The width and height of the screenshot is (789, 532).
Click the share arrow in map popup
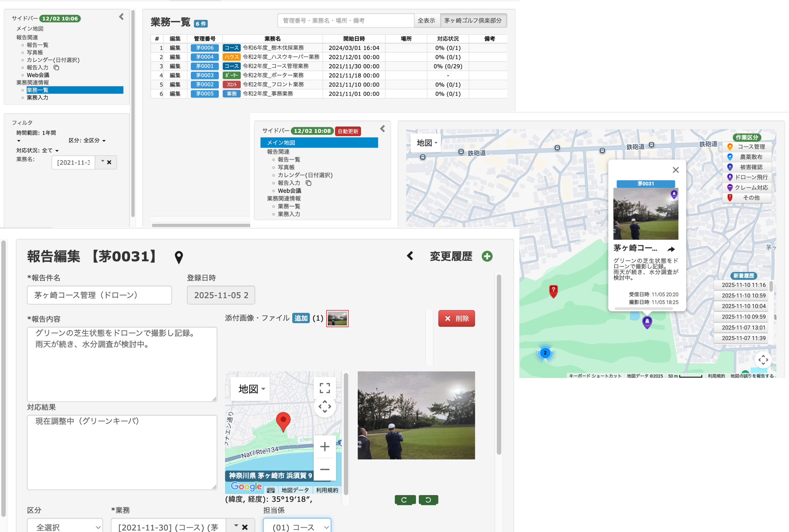point(671,249)
